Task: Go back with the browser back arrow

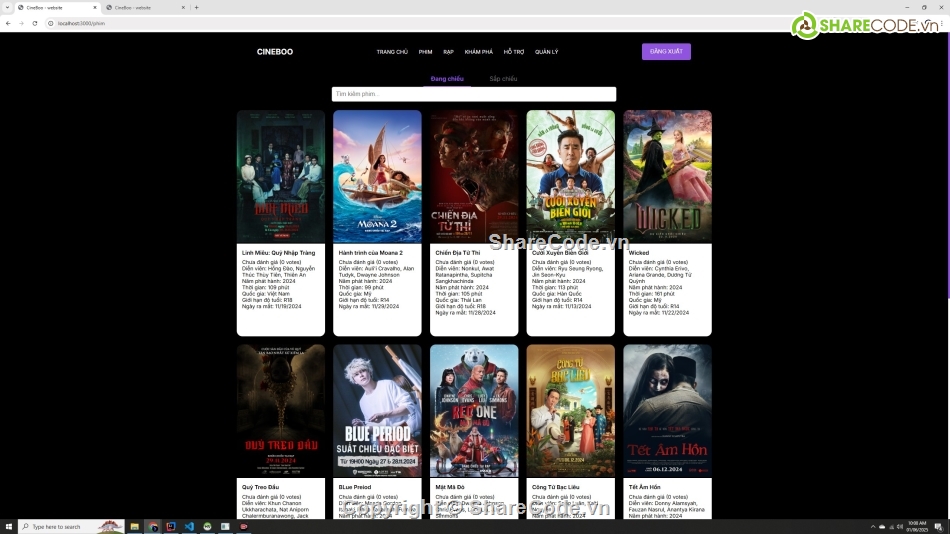Action: 8,23
